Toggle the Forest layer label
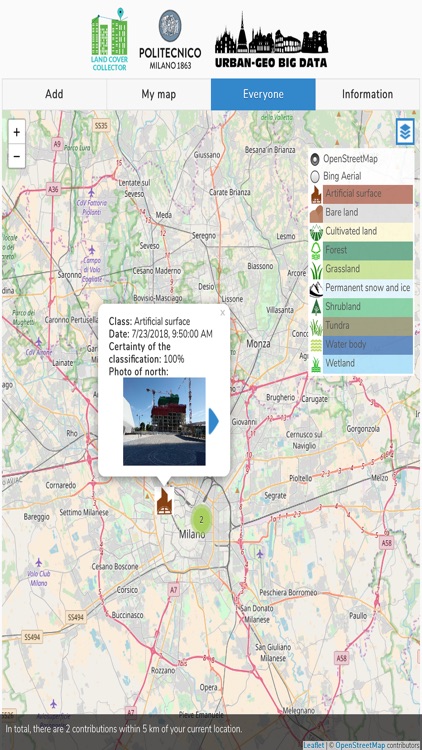This screenshot has width=422, height=750. tap(336, 250)
